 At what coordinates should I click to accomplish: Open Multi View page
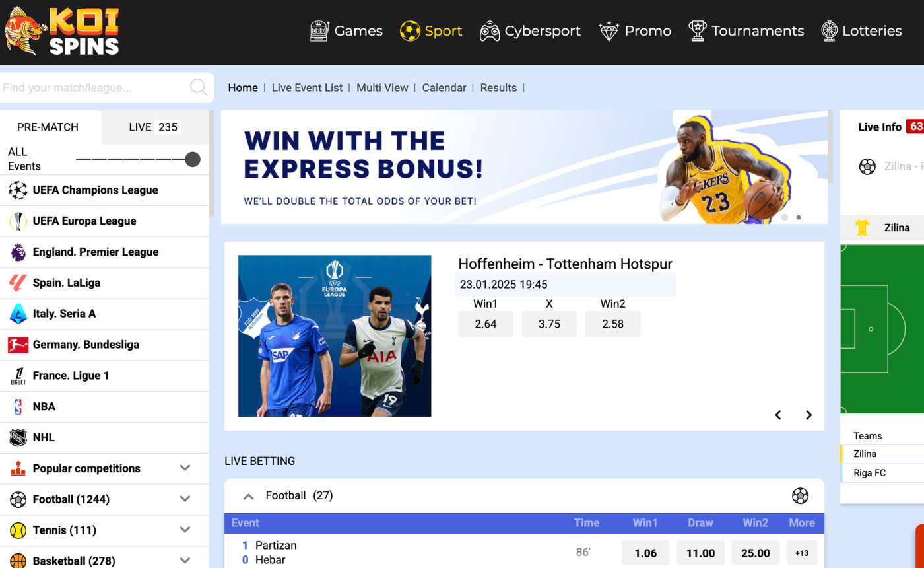click(x=382, y=87)
